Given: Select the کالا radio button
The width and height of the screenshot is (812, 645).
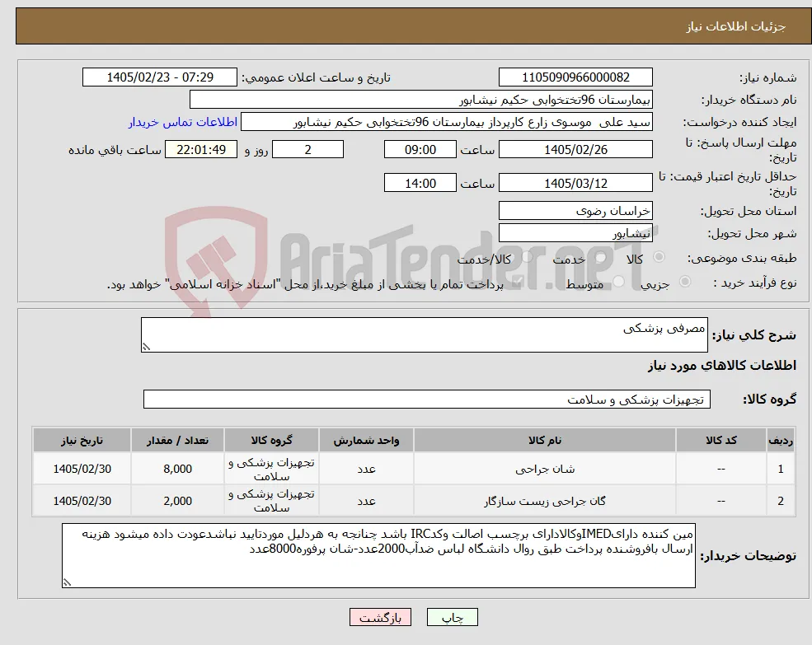Looking at the screenshot, I should coord(659,257).
